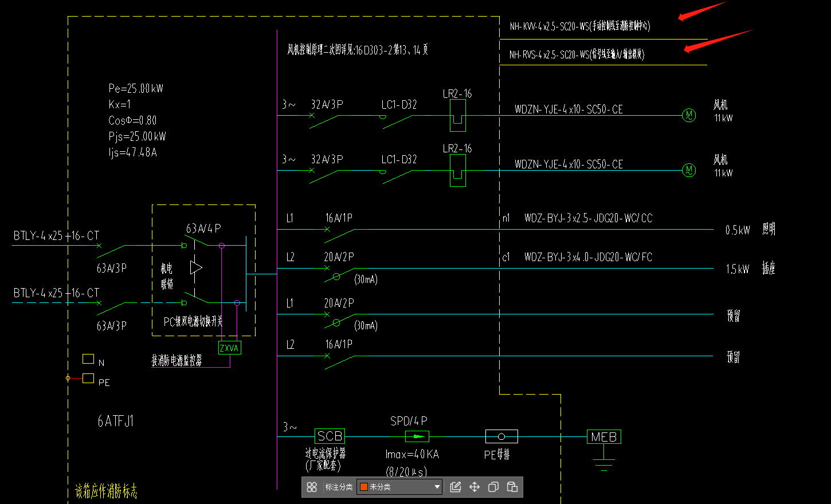
Task: Click text 'CosΦ=0.80'
Action: pos(132,120)
